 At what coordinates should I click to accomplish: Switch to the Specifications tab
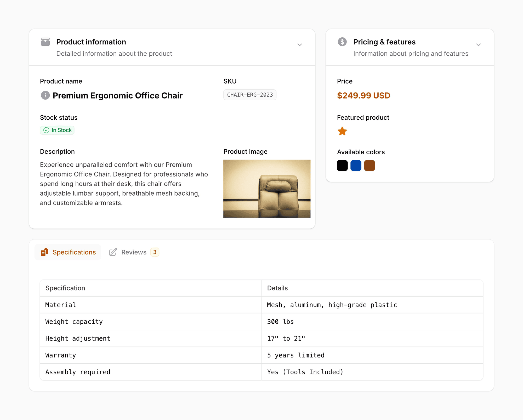tap(68, 252)
